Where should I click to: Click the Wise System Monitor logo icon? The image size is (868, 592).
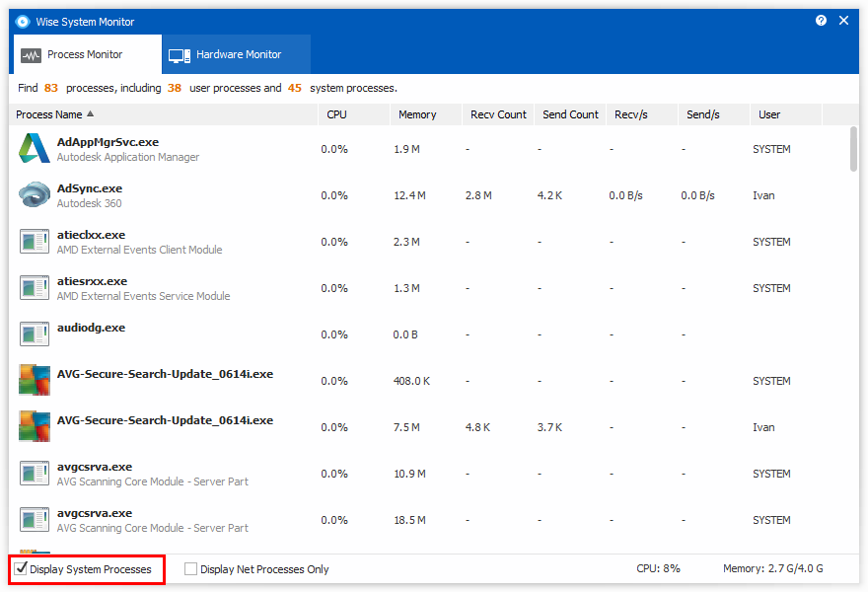point(23,22)
